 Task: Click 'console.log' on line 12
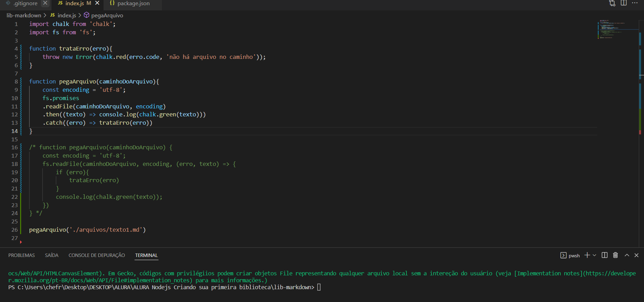click(118, 114)
